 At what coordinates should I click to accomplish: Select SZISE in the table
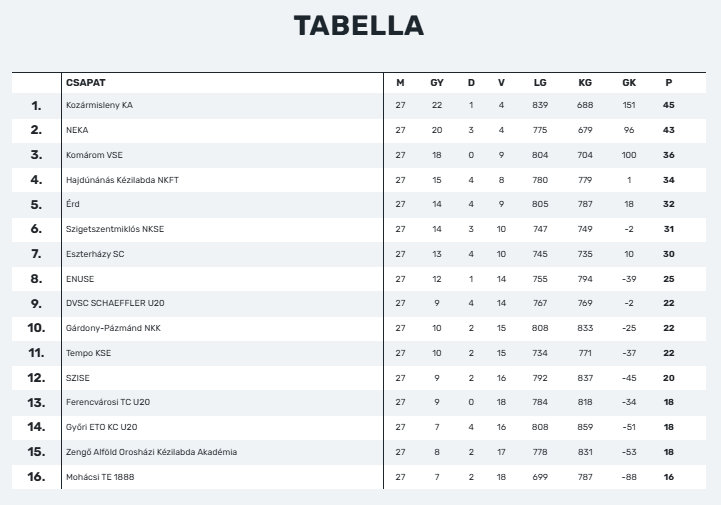click(78, 378)
